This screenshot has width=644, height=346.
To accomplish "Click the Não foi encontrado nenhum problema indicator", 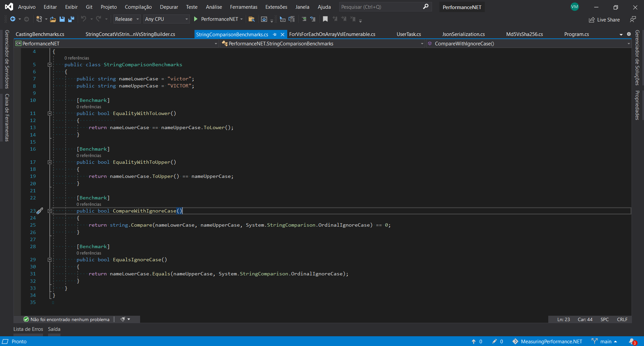I will tap(67, 319).
